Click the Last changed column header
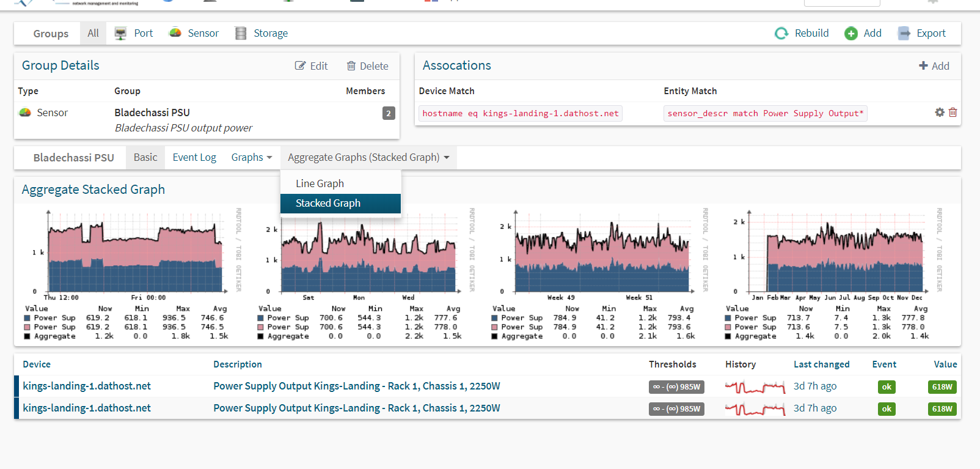The height and width of the screenshot is (469, 980). pos(822,364)
